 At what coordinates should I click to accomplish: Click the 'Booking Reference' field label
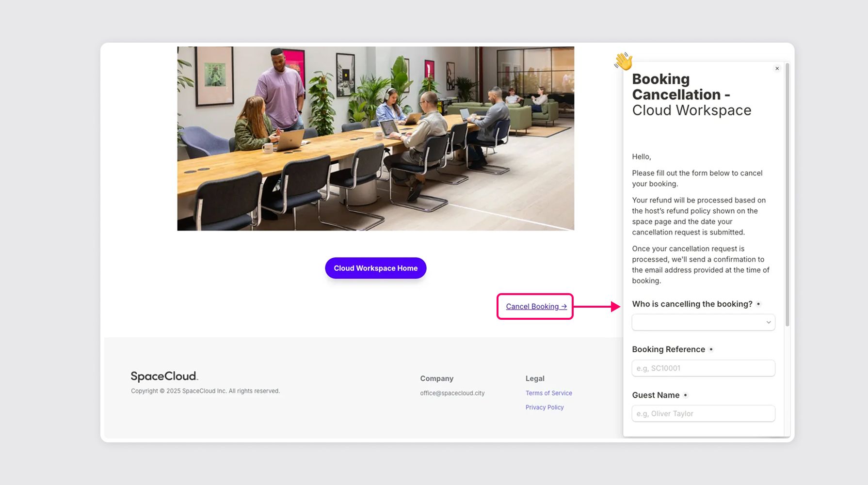coord(669,349)
